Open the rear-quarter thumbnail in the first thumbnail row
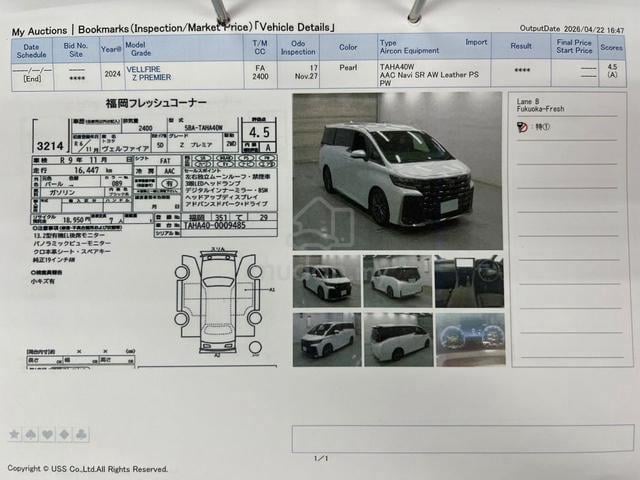640x480 pixels. click(398, 281)
